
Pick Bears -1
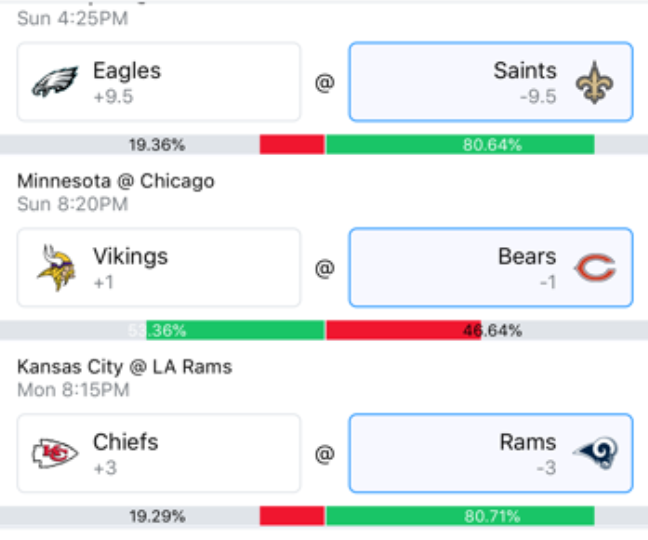pos(490,268)
